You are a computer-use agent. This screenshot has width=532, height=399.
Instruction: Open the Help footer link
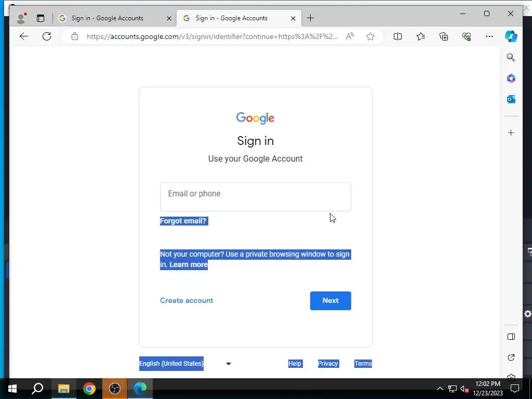(x=295, y=364)
